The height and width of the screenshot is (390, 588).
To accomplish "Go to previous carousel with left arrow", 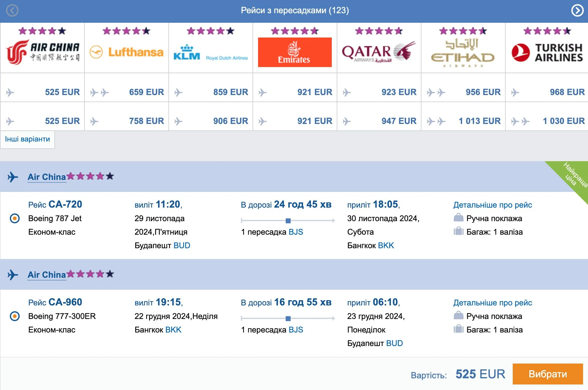I will [12, 10].
